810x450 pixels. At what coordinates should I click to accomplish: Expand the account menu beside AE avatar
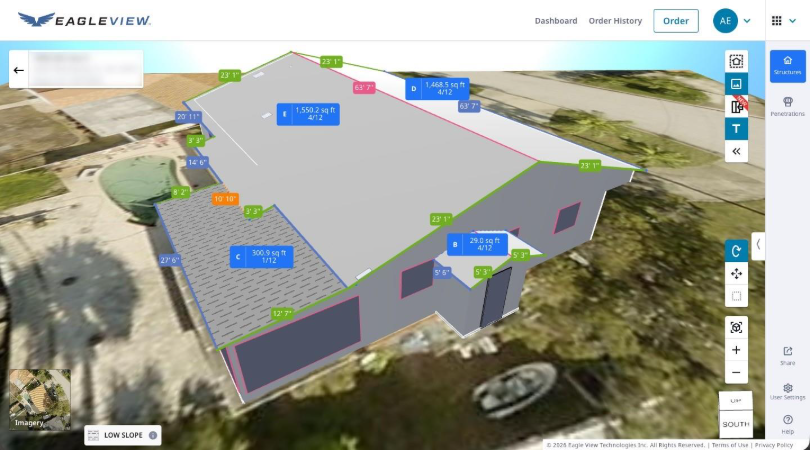pyautogui.click(x=747, y=21)
